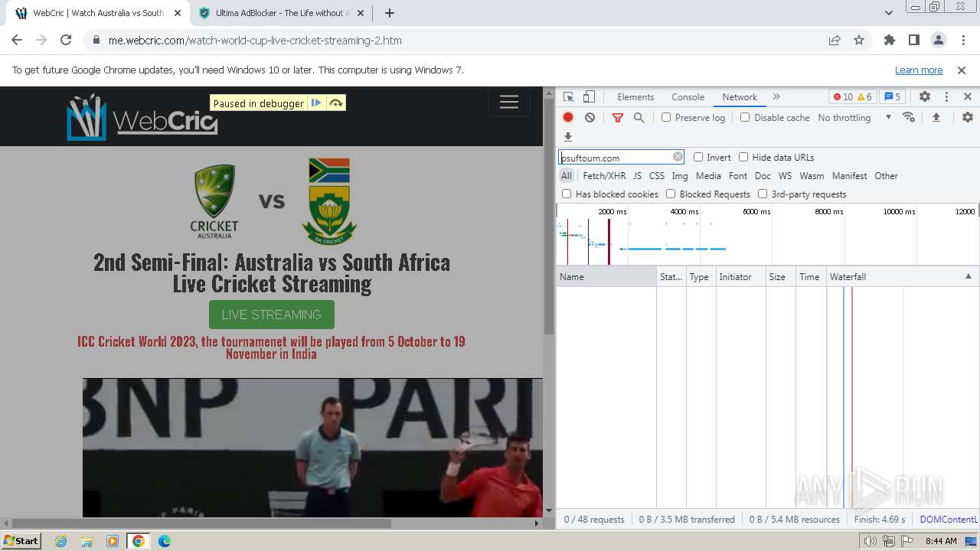The width and height of the screenshot is (980, 551).
Task: Reload the current page
Action: pos(66,41)
